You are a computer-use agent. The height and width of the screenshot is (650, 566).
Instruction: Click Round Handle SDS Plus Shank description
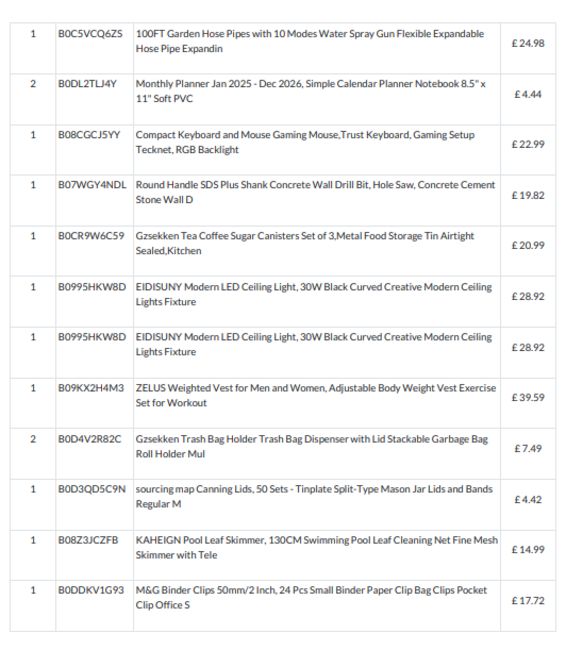[315, 192]
